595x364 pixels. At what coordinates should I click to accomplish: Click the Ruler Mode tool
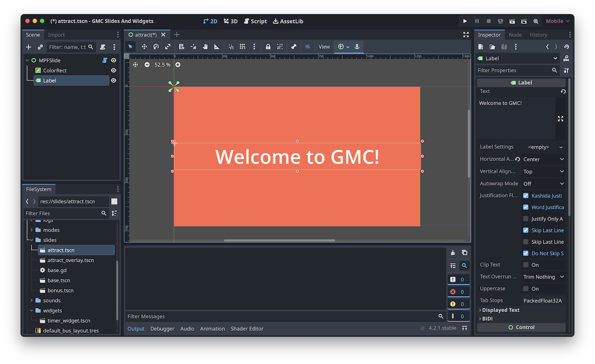point(217,47)
